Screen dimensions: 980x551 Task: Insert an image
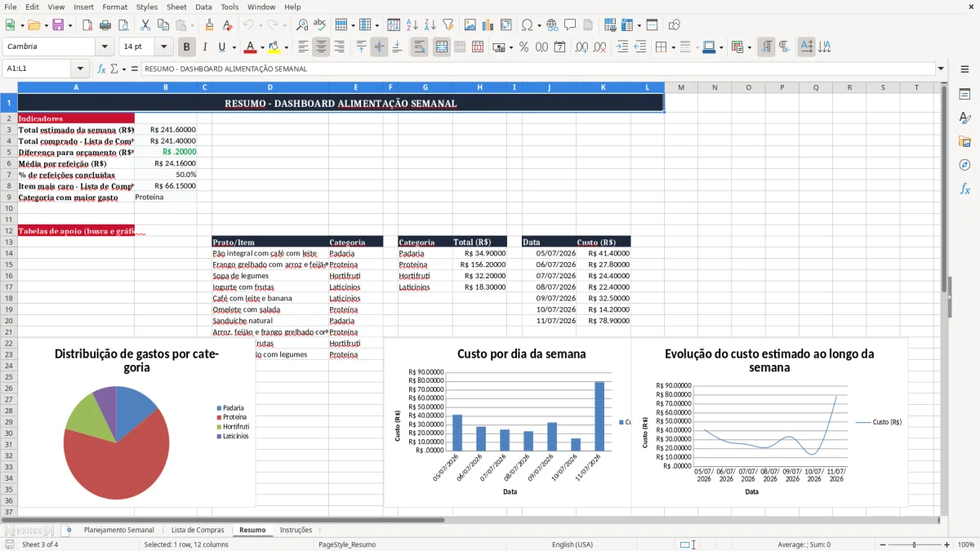pyautogui.click(x=470, y=25)
